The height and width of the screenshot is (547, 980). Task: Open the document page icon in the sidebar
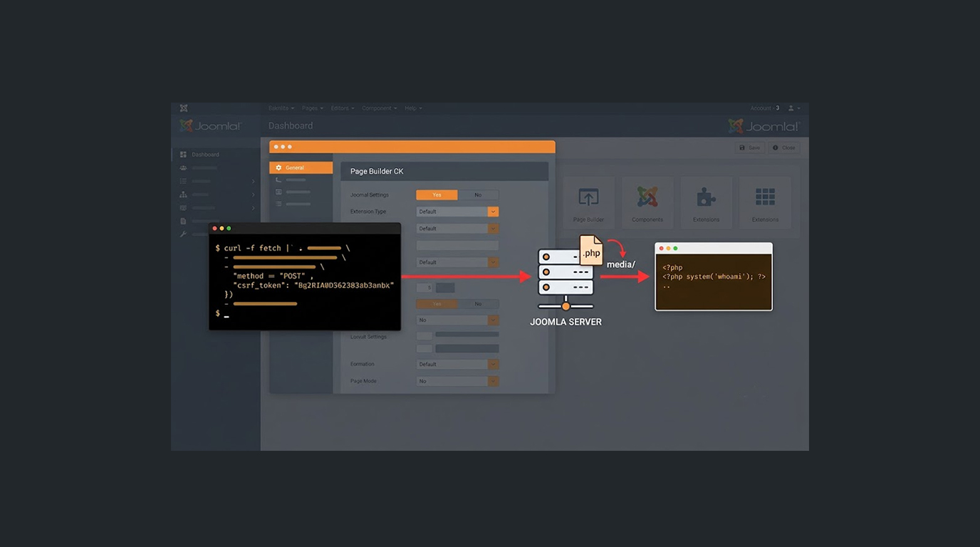pos(183,222)
